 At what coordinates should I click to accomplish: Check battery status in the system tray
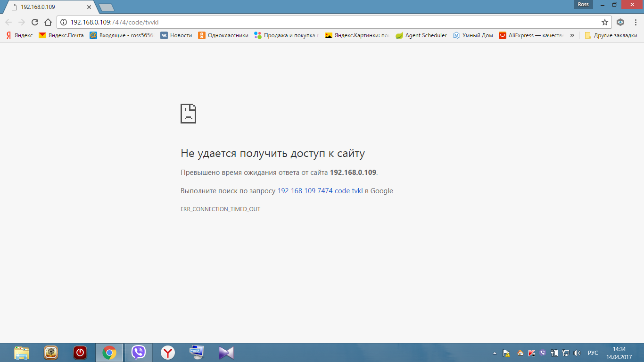point(554,353)
